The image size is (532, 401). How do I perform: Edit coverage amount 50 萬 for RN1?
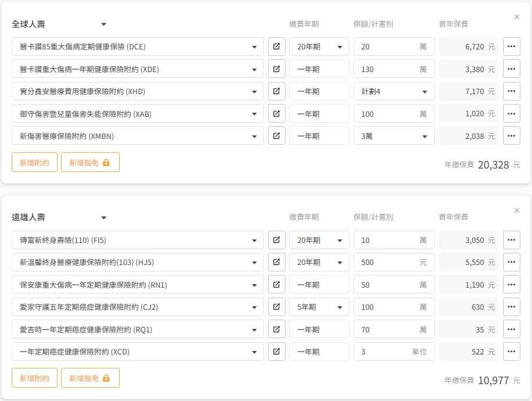tap(394, 285)
